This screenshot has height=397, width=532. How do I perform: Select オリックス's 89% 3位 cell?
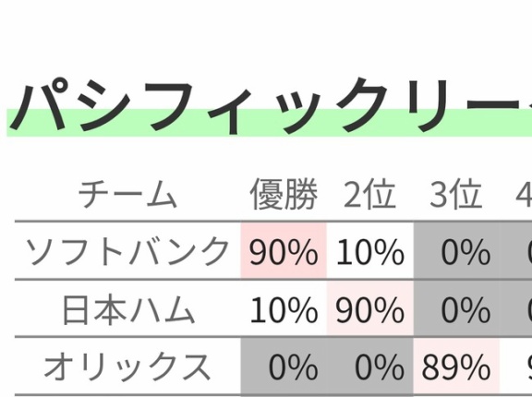(456, 367)
